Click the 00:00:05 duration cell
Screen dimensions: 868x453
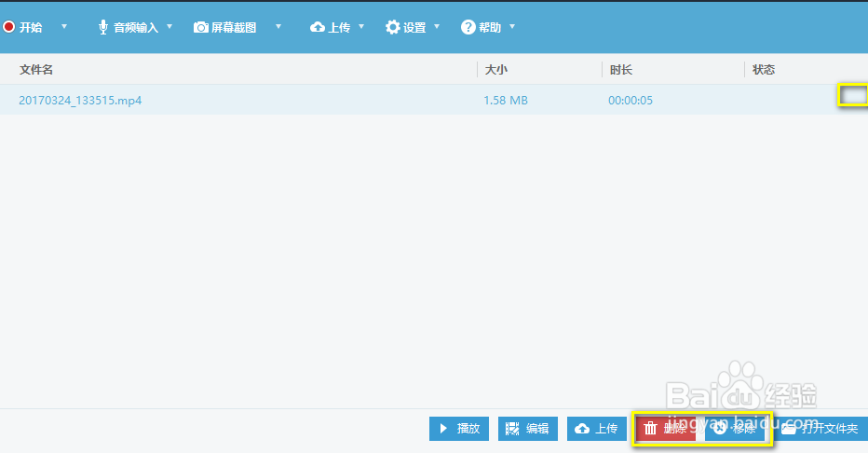[x=630, y=101]
